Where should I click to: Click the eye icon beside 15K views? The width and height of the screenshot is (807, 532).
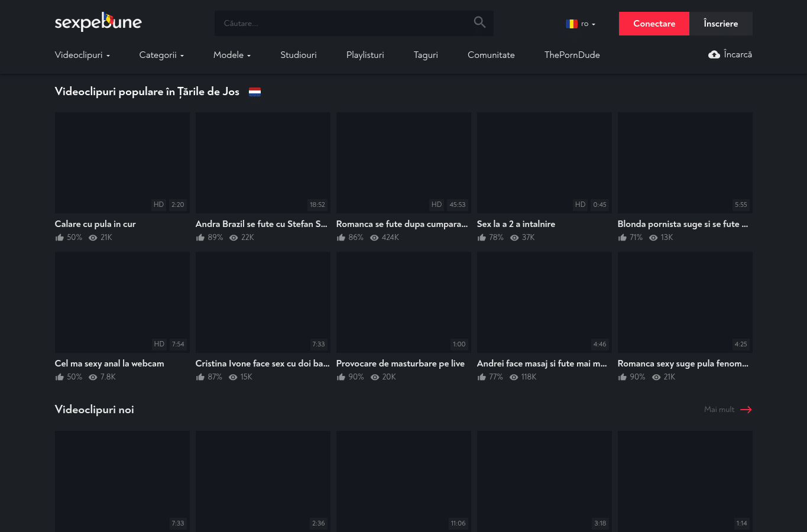tap(233, 377)
